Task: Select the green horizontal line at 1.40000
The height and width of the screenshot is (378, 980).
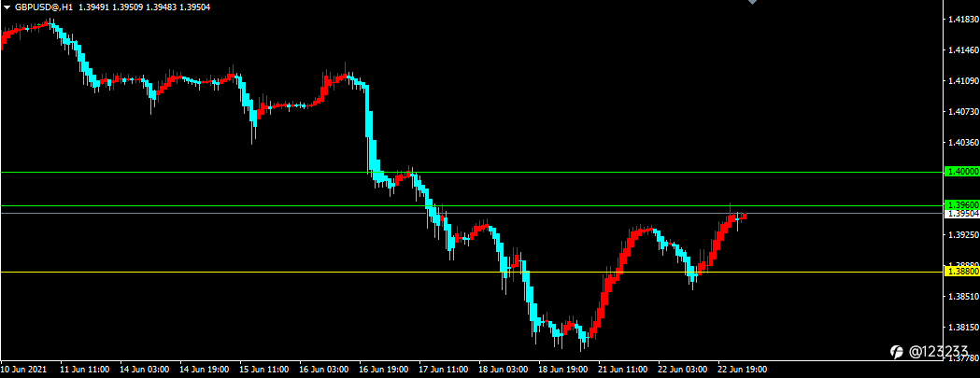Action: tap(471, 172)
